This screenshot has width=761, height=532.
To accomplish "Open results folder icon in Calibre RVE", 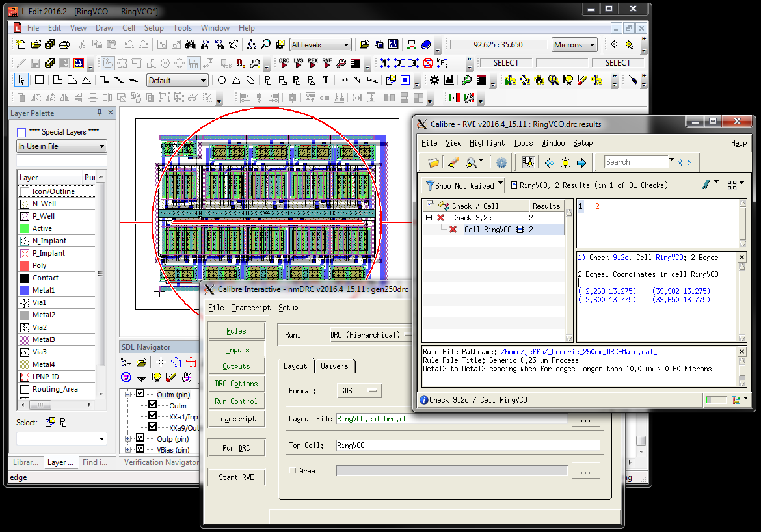I will click(433, 163).
